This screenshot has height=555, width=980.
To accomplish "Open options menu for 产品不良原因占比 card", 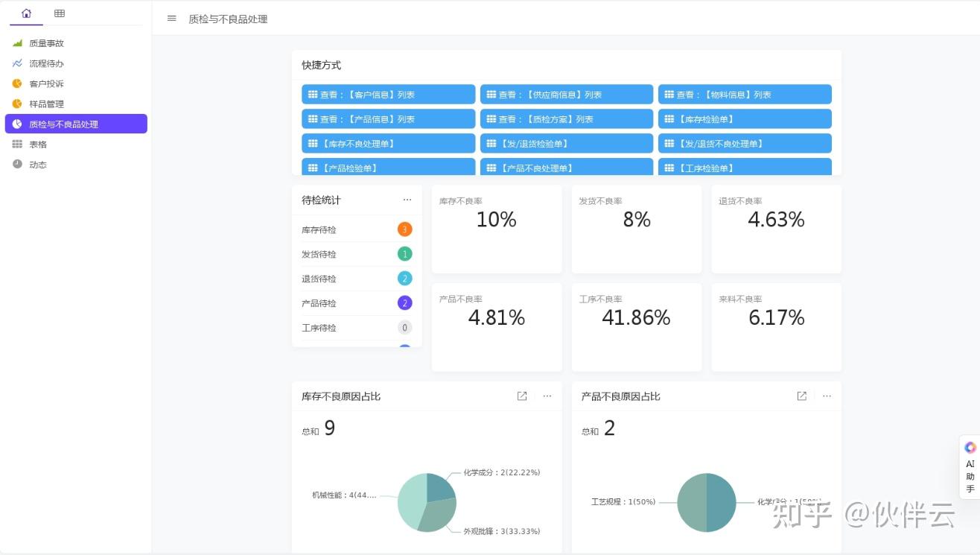I will pyautogui.click(x=827, y=396).
